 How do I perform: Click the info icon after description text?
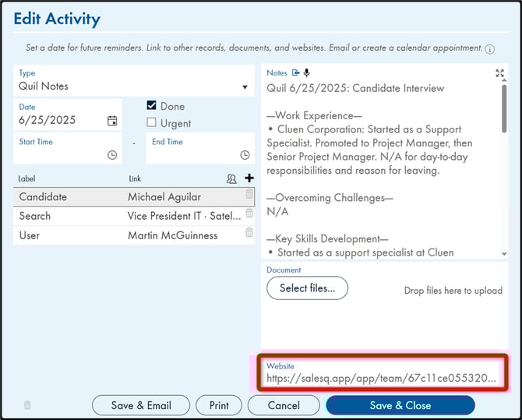click(x=490, y=48)
